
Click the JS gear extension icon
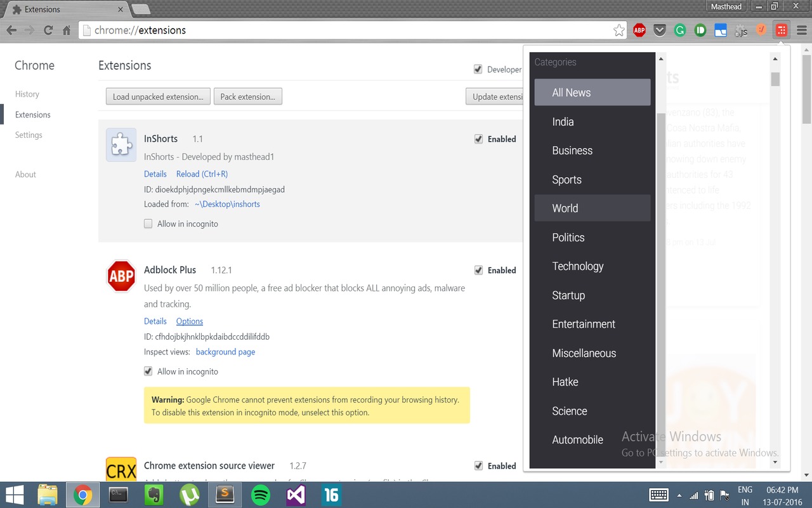click(x=741, y=30)
